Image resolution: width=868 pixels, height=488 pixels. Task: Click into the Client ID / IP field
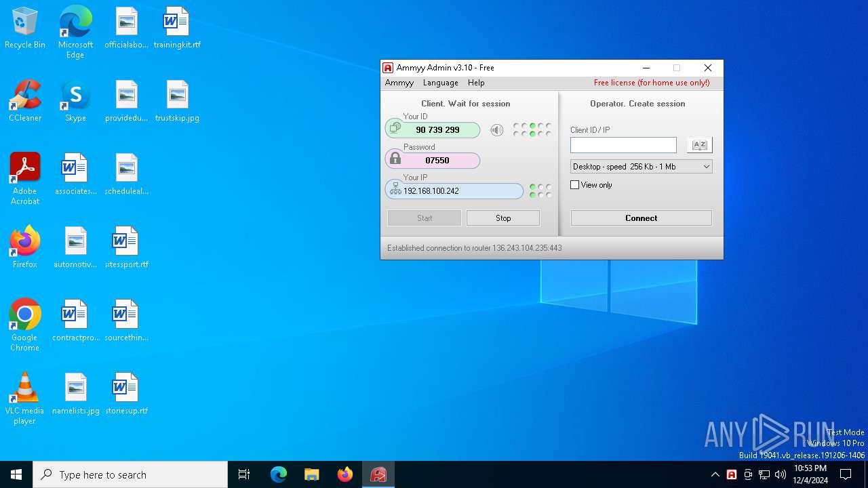coord(623,145)
